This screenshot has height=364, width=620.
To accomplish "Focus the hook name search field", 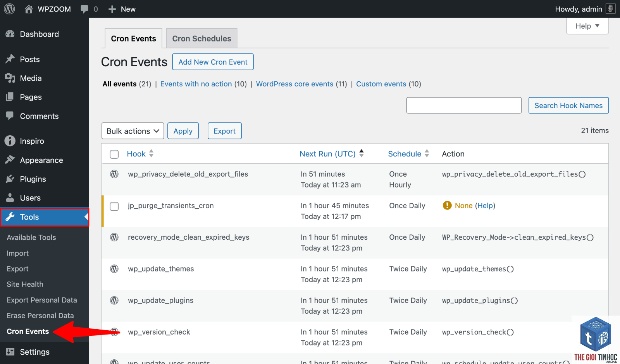I will click(x=464, y=105).
